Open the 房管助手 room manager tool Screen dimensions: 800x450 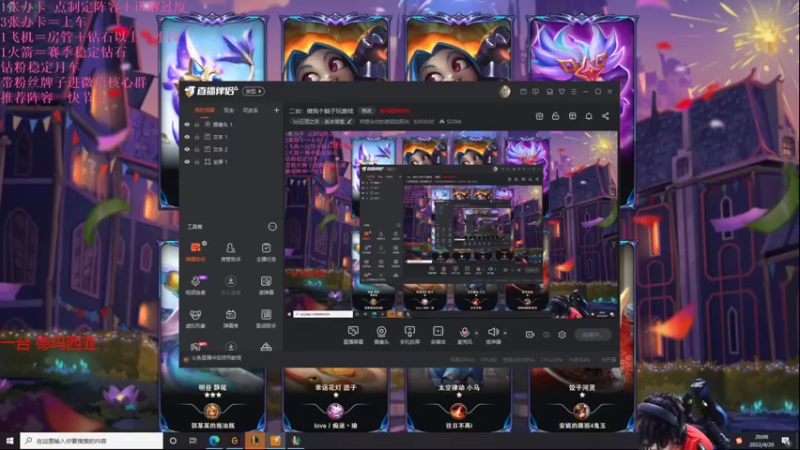pos(231,252)
